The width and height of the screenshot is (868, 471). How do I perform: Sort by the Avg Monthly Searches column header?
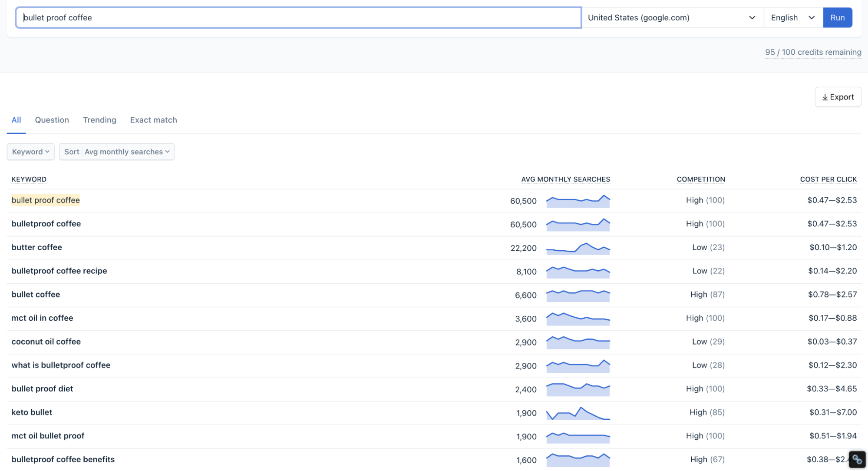pos(565,179)
